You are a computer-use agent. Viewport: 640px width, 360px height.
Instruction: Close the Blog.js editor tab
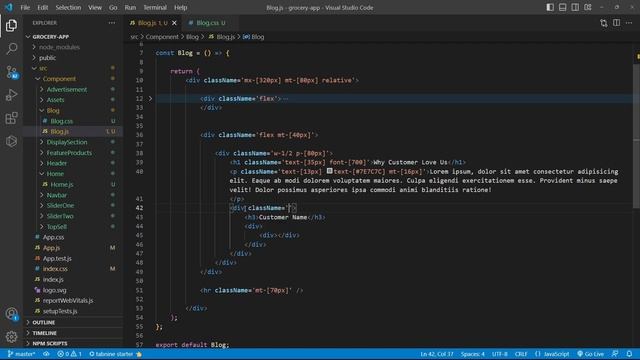click(x=174, y=23)
